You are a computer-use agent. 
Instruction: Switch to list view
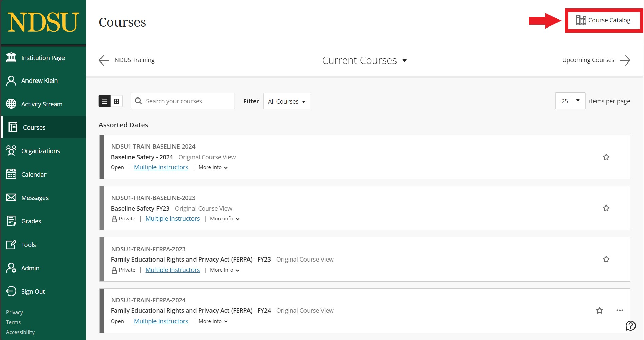coord(105,101)
